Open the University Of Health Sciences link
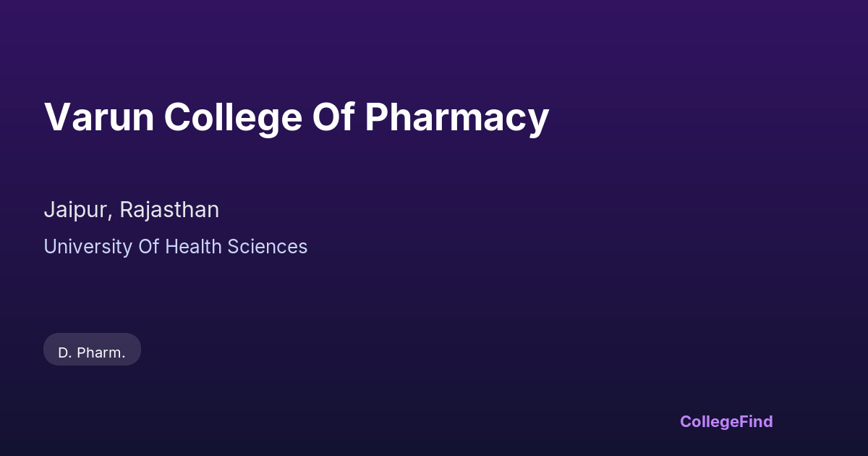The height and width of the screenshot is (456, 868). coord(175,247)
